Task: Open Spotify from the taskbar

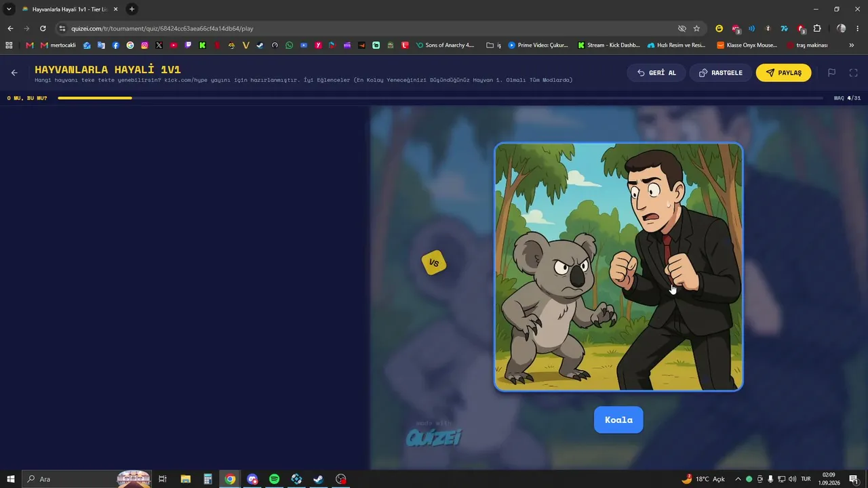Action: [x=274, y=479]
